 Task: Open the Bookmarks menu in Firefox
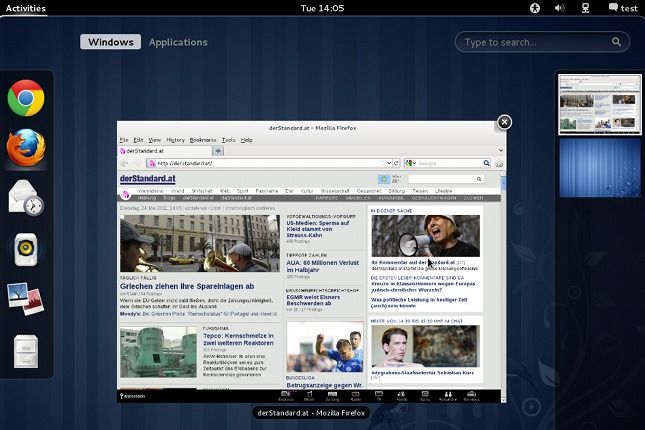click(203, 140)
